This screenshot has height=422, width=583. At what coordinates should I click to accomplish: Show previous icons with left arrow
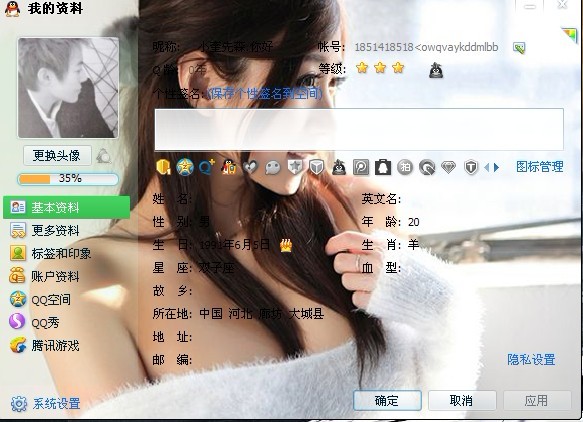point(487,168)
